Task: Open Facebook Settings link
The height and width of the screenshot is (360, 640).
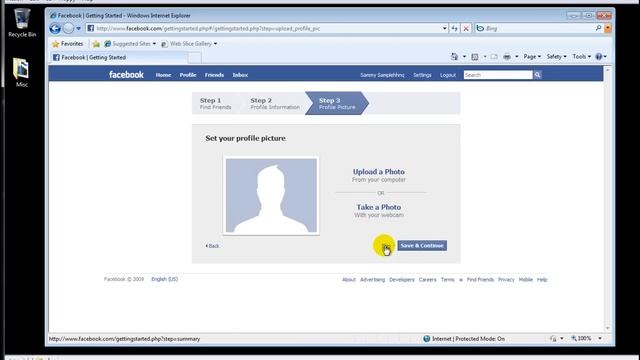Action: point(422,75)
